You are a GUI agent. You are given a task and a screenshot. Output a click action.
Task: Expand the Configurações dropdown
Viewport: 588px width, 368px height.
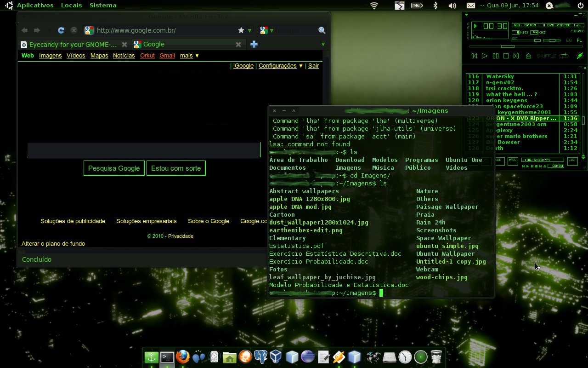point(281,66)
